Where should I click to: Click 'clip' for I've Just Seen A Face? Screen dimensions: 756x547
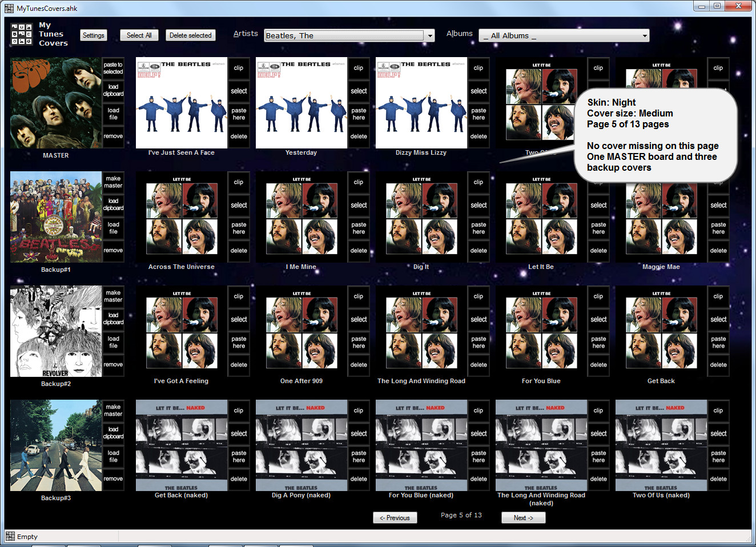pyautogui.click(x=239, y=68)
